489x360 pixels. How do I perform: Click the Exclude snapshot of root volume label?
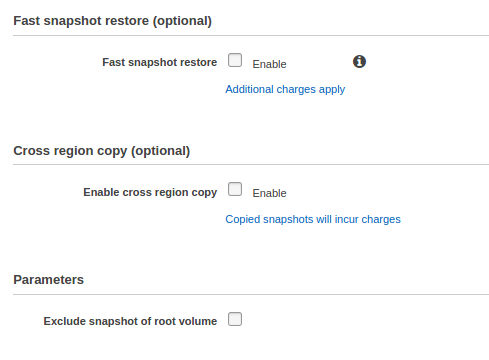click(130, 321)
